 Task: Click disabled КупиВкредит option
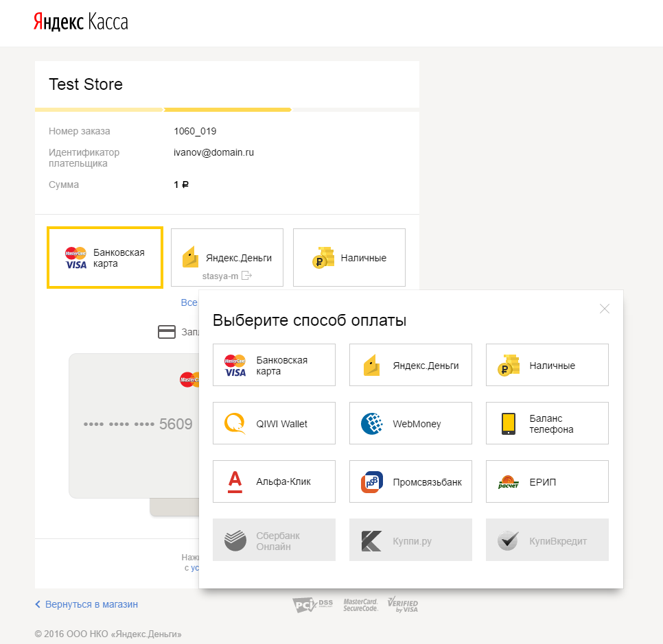[x=547, y=540]
